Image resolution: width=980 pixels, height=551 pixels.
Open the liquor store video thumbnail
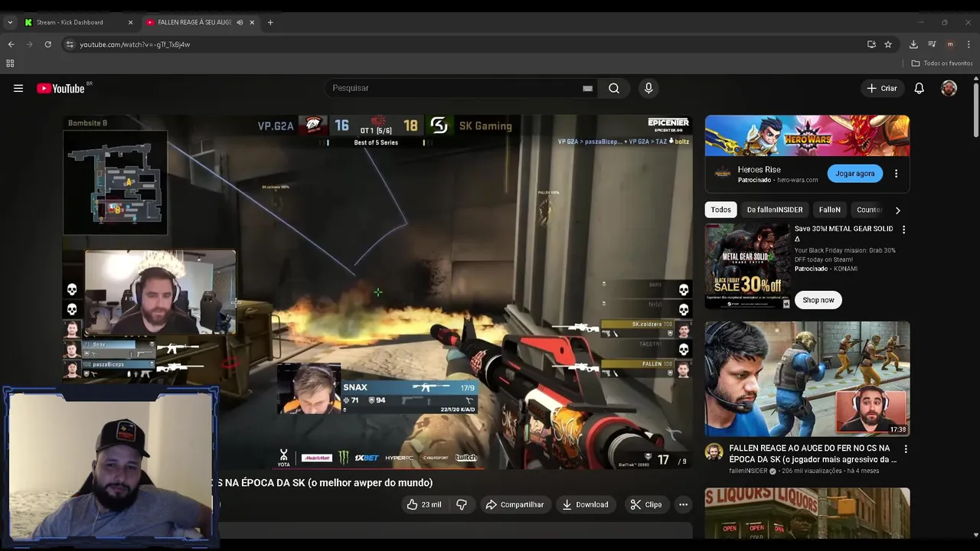[x=807, y=514]
